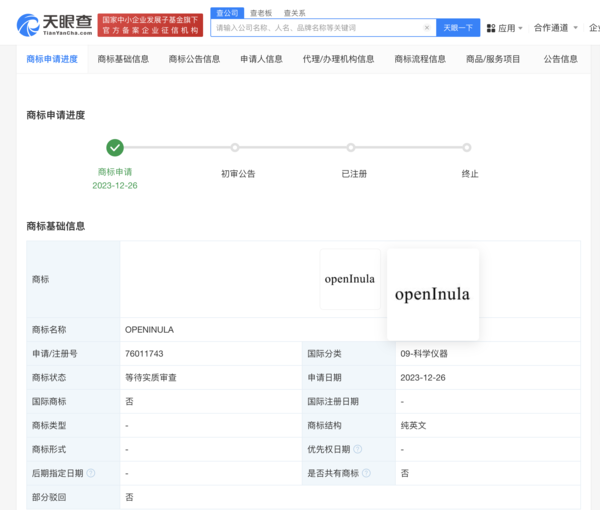Click the classification value 09-科学仪器
Screen dimensions: 600x510
point(424,354)
